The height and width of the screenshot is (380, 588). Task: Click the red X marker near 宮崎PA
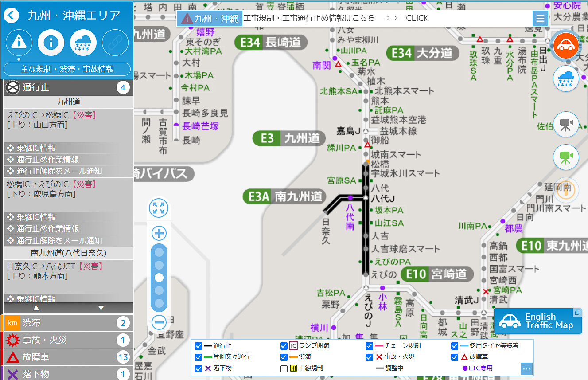point(486,291)
